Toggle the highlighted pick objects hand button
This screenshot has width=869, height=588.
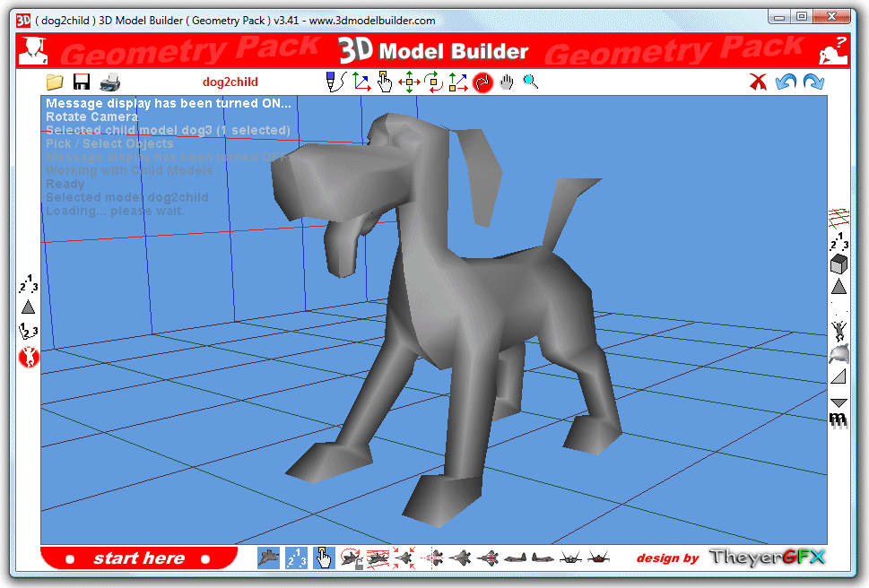[x=324, y=558]
